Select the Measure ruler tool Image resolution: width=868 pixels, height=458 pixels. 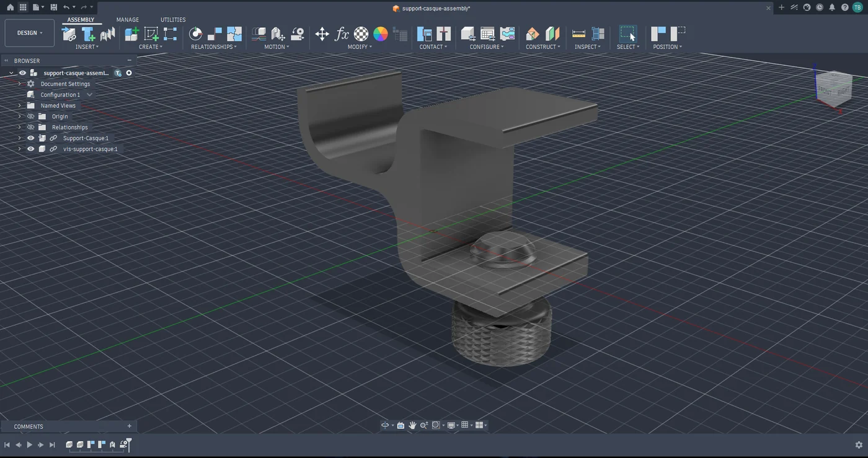pos(578,33)
